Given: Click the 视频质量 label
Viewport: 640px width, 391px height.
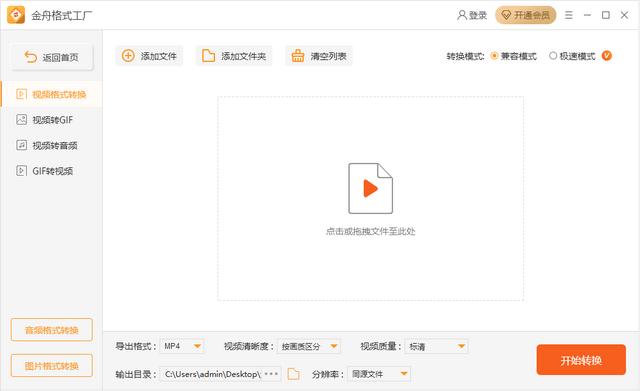Looking at the screenshot, I should click(x=381, y=346).
